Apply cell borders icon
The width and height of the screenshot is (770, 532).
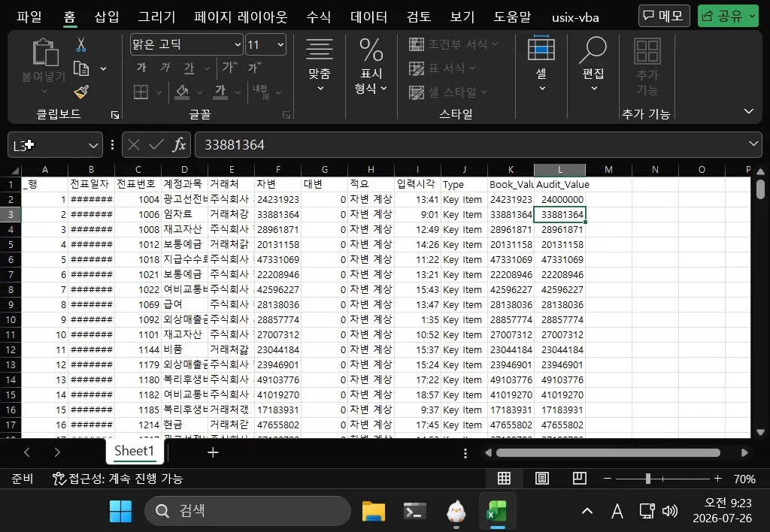click(141, 92)
